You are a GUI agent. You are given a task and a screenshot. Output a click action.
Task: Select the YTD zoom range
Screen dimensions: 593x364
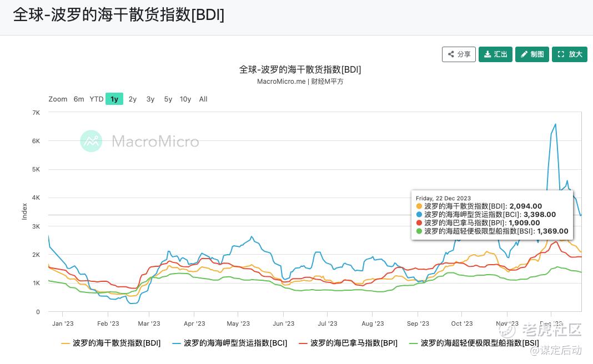click(x=97, y=99)
